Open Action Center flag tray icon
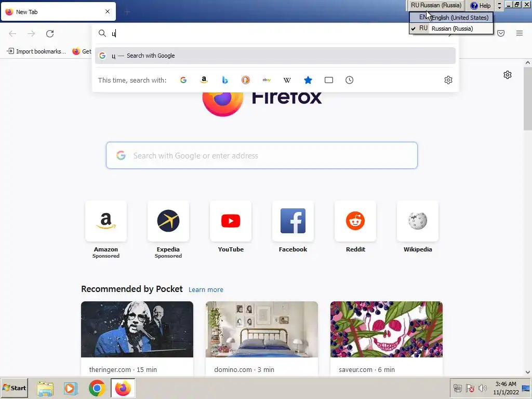This screenshot has width=532, height=399. click(x=470, y=388)
